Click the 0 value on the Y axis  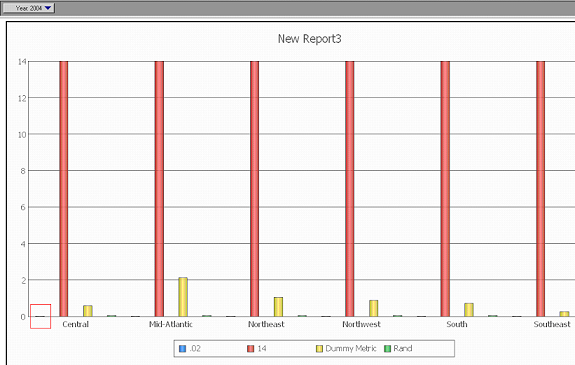pos(23,317)
